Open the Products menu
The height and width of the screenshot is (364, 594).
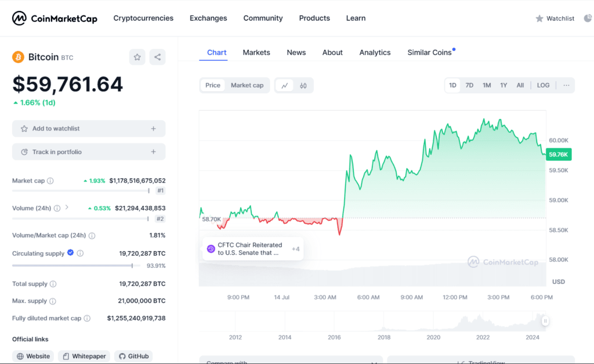(x=314, y=18)
